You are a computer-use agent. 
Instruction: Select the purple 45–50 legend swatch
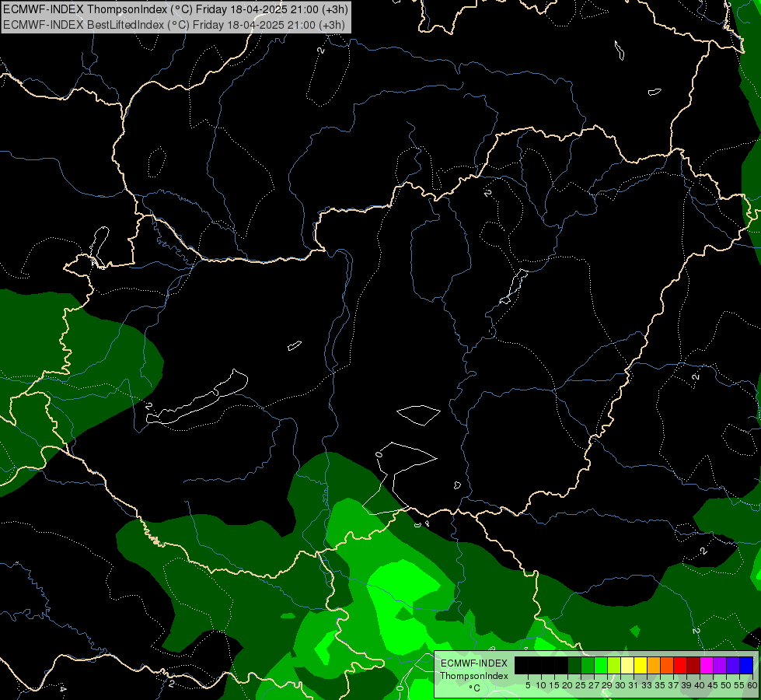coord(720,665)
